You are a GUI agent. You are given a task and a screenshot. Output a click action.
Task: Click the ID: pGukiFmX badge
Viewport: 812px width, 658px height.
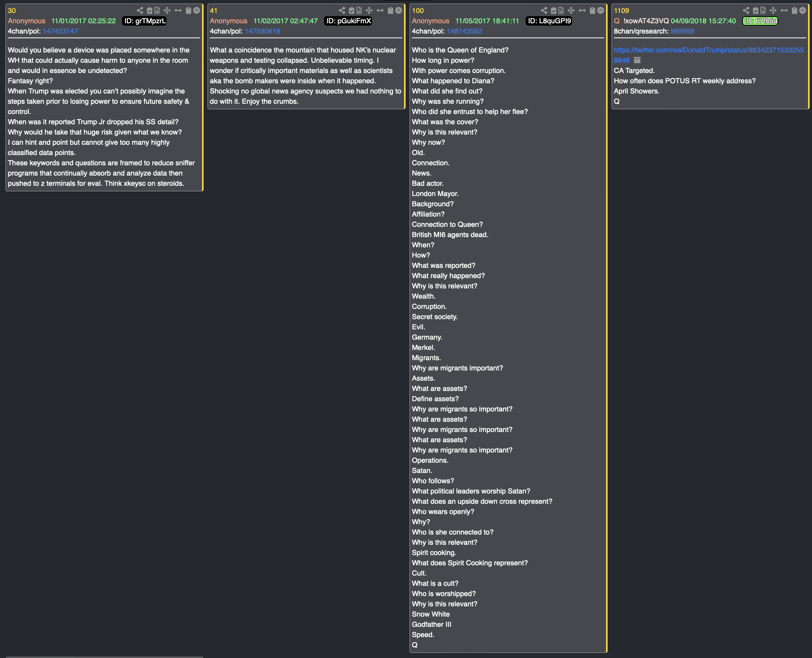348,21
